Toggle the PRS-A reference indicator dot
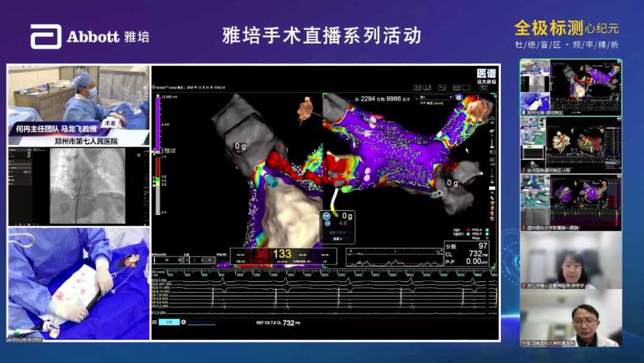 click(x=487, y=229)
